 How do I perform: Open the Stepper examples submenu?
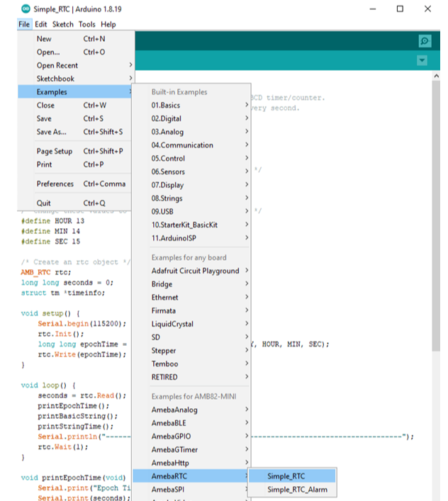[x=191, y=351]
